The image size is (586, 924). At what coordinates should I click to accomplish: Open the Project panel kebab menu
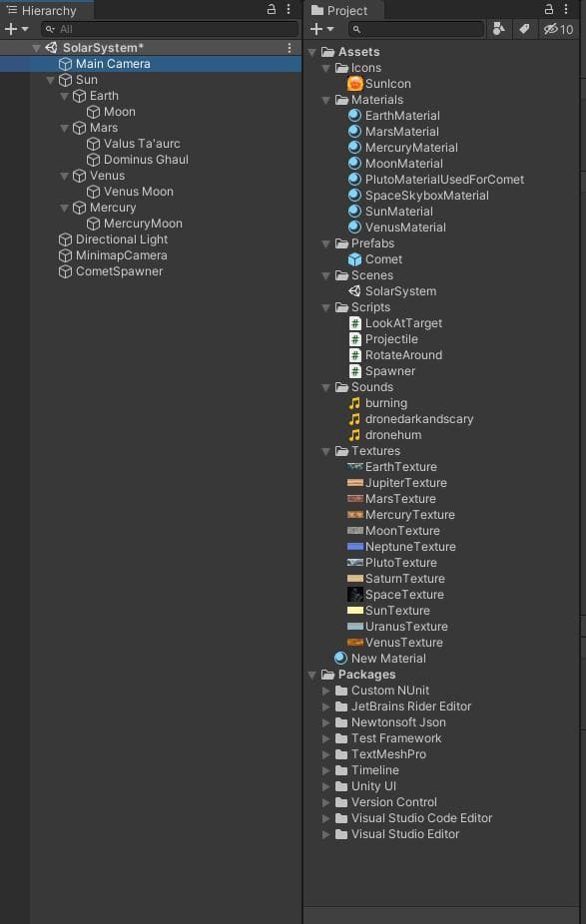(x=565, y=9)
